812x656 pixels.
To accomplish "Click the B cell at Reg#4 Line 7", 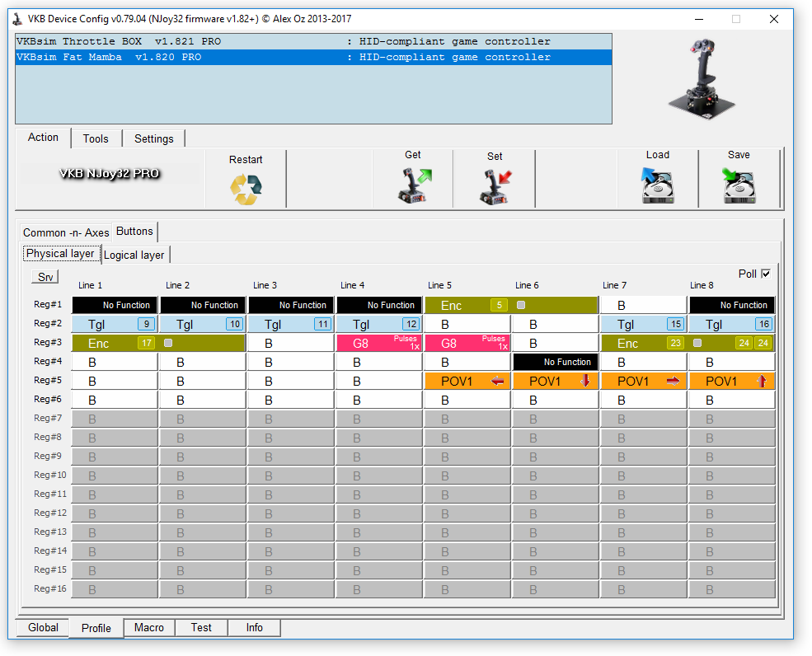I will [644, 363].
